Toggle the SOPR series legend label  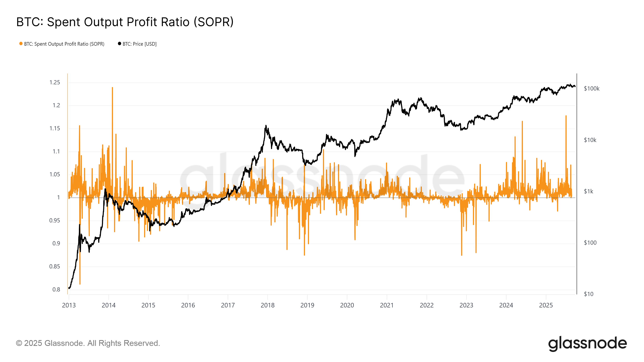click(64, 44)
